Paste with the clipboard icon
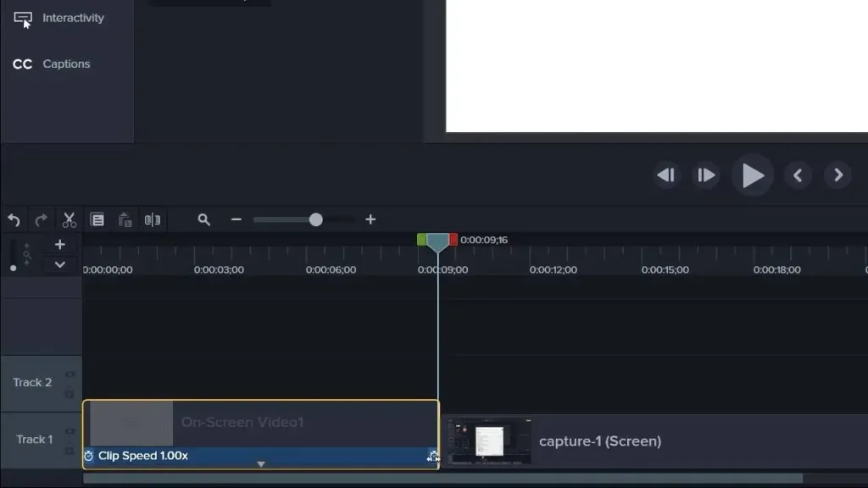 point(125,220)
